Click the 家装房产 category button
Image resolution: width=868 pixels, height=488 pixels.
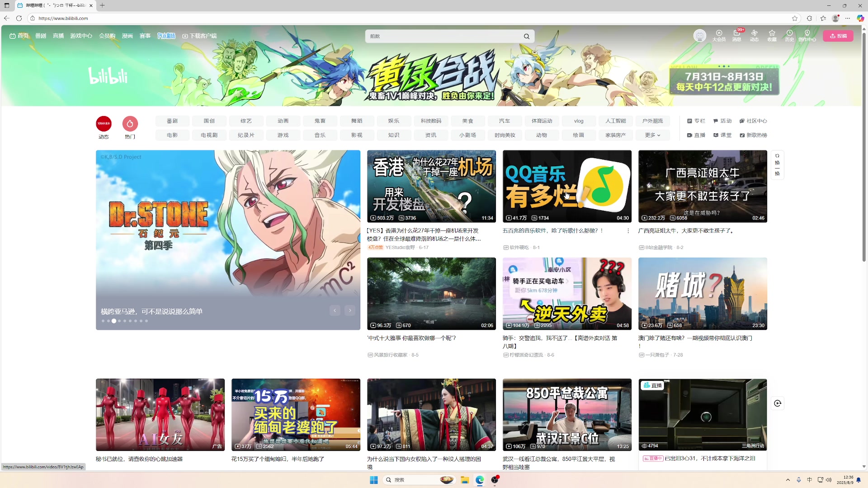coord(616,135)
